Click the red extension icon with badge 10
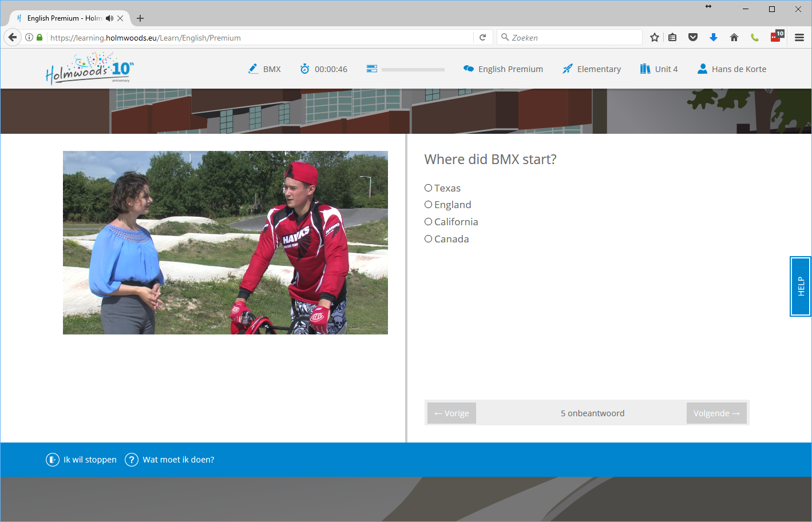The image size is (812, 522). 777,37
